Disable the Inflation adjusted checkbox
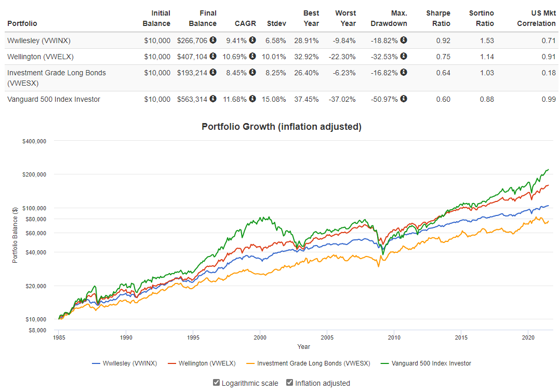The image size is (560, 392). [290, 383]
